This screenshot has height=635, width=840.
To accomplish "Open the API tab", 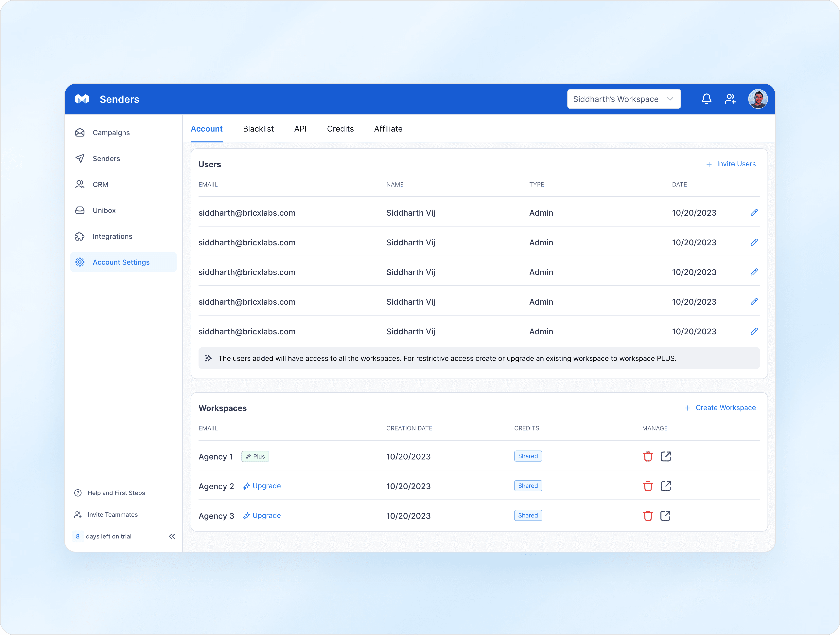I will [300, 129].
